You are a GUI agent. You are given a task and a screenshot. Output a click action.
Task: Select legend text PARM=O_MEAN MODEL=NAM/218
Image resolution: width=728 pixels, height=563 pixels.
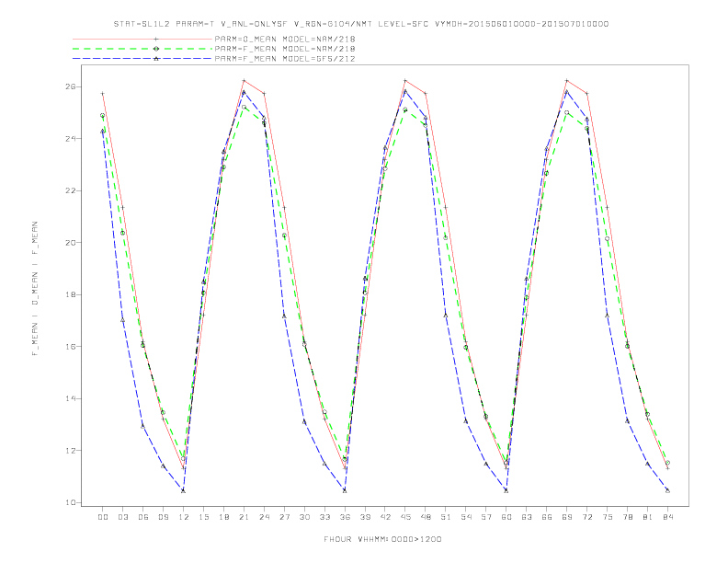pyautogui.click(x=285, y=39)
